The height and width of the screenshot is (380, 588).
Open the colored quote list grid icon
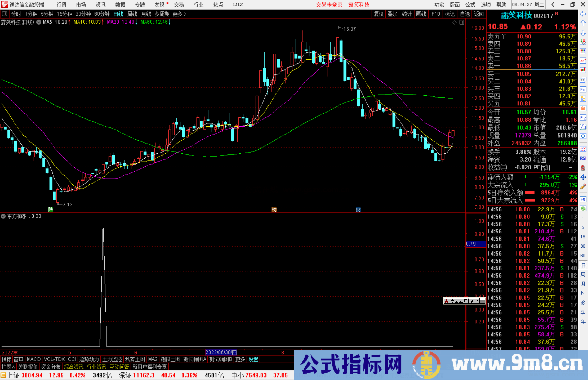(583, 51)
